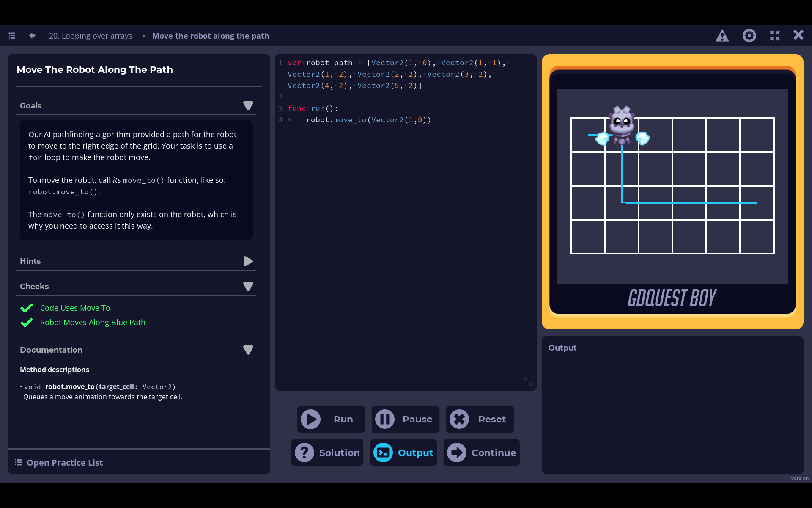This screenshot has width=812, height=508.
Task: Toggle fullscreen with the arrows icon
Action: click(774, 36)
